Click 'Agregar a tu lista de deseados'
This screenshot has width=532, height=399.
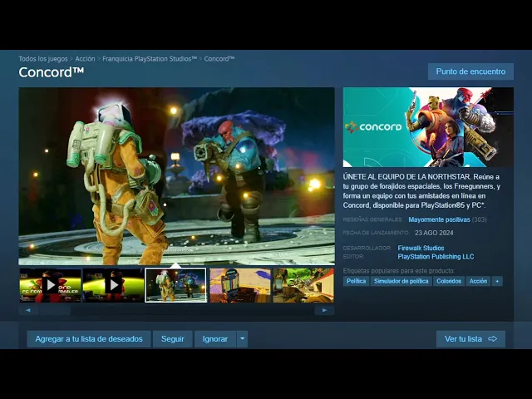pyautogui.click(x=89, y=339)
